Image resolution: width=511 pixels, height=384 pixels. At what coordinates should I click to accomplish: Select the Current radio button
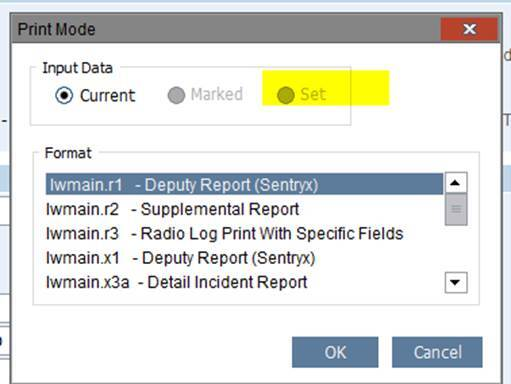[64, 96]
